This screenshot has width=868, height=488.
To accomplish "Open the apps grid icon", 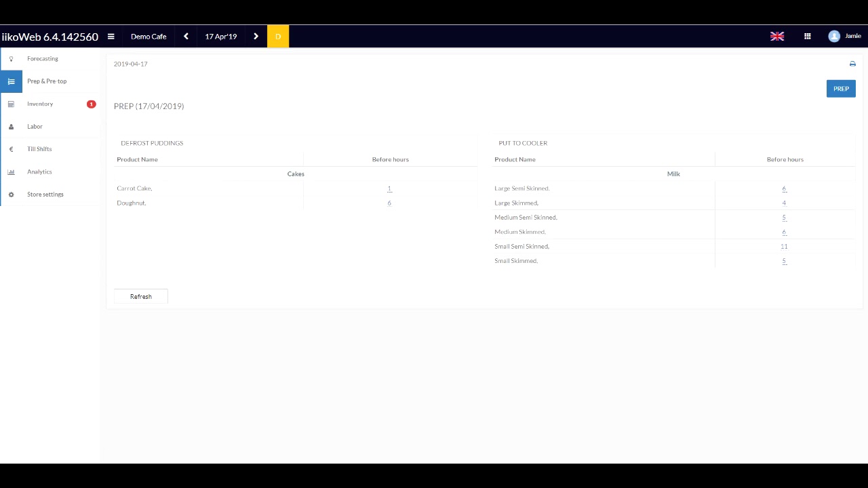I will [x=808, y=37].
